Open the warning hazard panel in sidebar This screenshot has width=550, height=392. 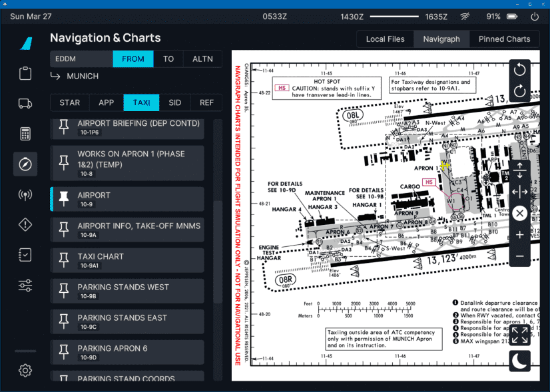coord(25,224)
